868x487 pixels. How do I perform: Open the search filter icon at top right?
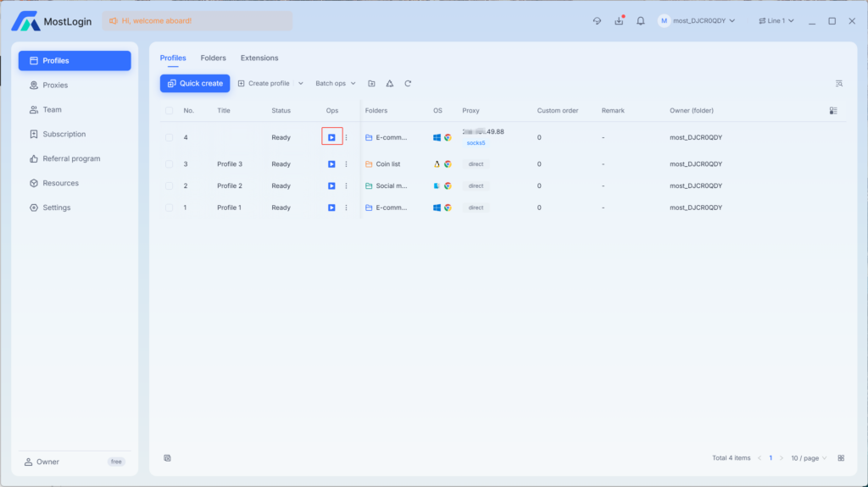click(839, 84)
